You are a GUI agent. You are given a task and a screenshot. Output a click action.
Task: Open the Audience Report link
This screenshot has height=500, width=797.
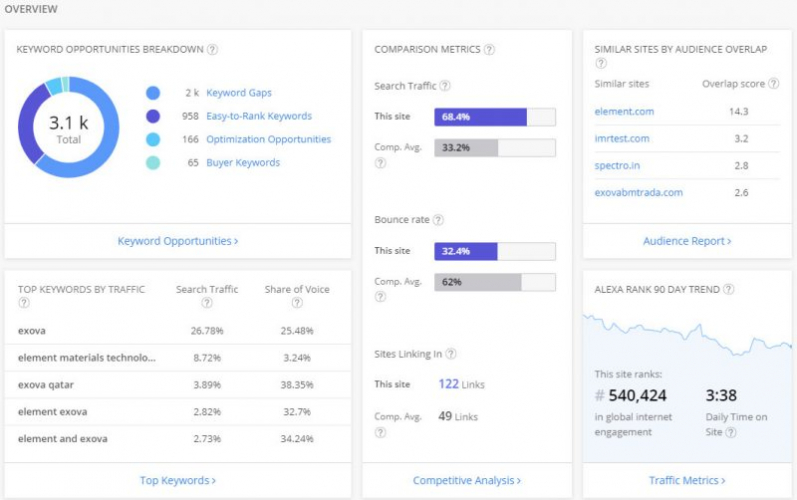686,241
